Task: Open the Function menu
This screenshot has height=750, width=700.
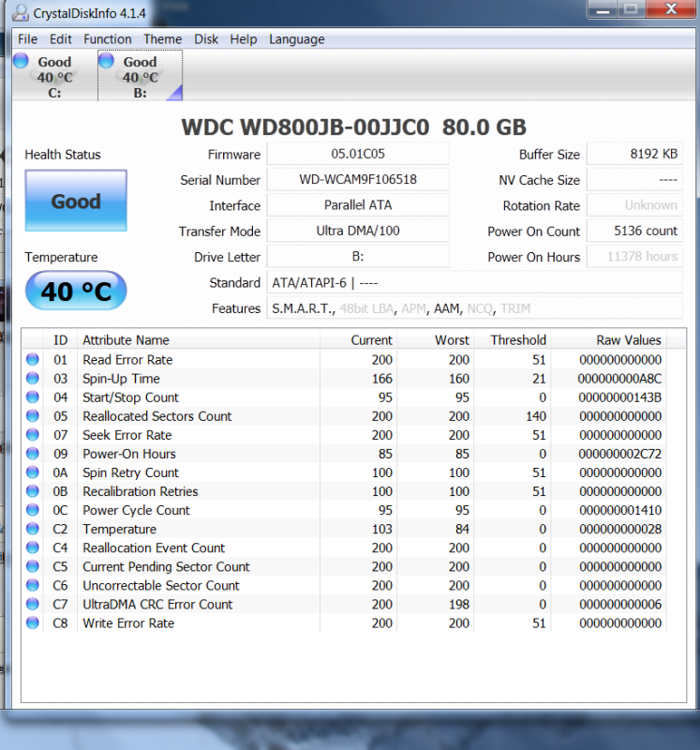Action: click(107, 39)
